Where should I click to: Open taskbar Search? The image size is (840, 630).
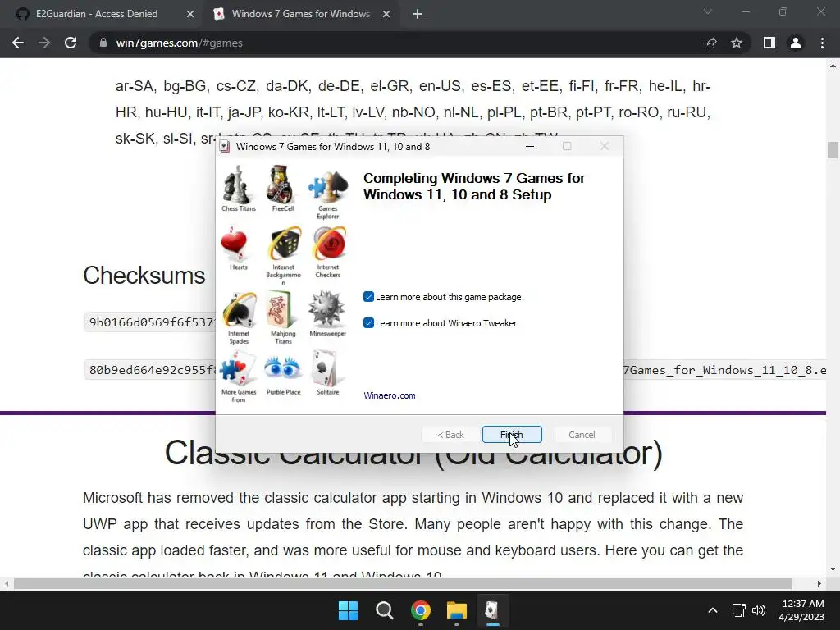tap(384, 610)
